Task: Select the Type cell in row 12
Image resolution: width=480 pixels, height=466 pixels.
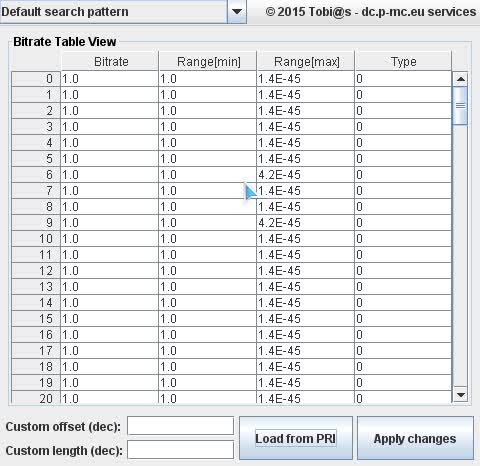Action: tap(403, 271)
